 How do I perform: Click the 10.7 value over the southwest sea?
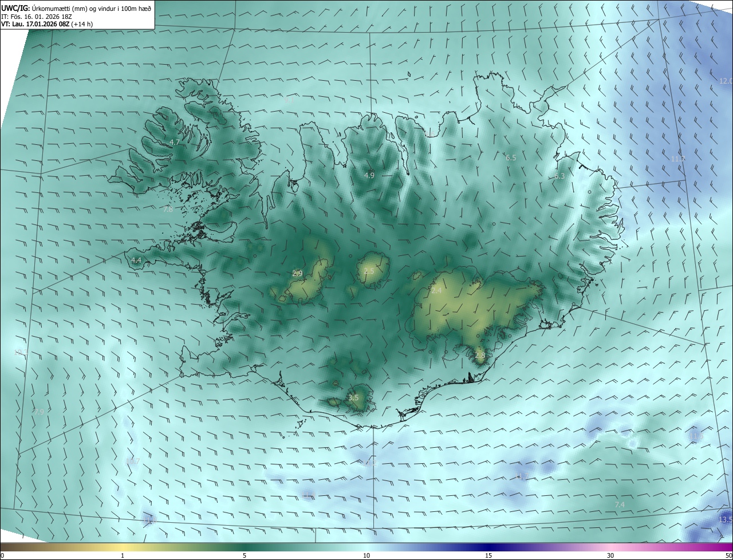point(133,461)
